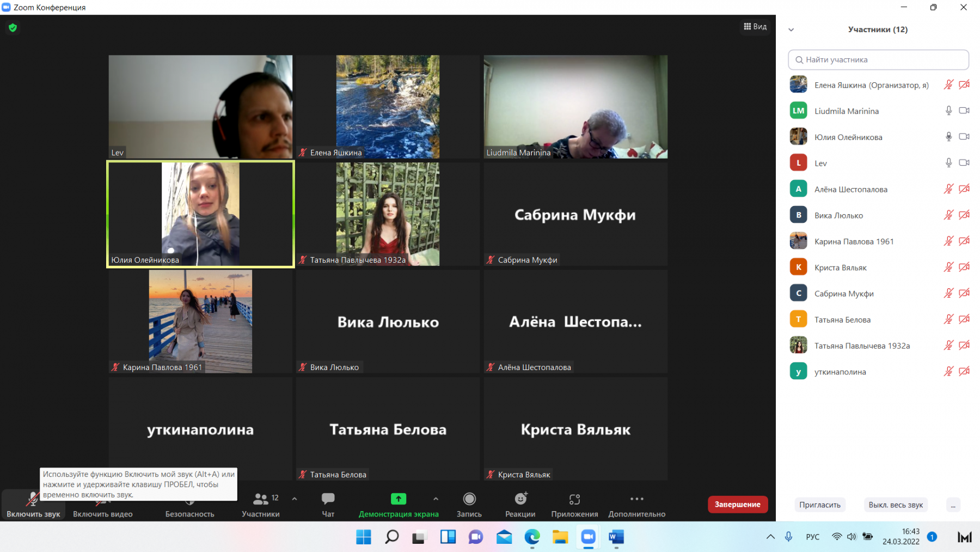The height and width of the screenshot is (552, 980).
Task: Toggle camera icon for Lev in list
Action: pyautogui.click(x=964, y=163)
